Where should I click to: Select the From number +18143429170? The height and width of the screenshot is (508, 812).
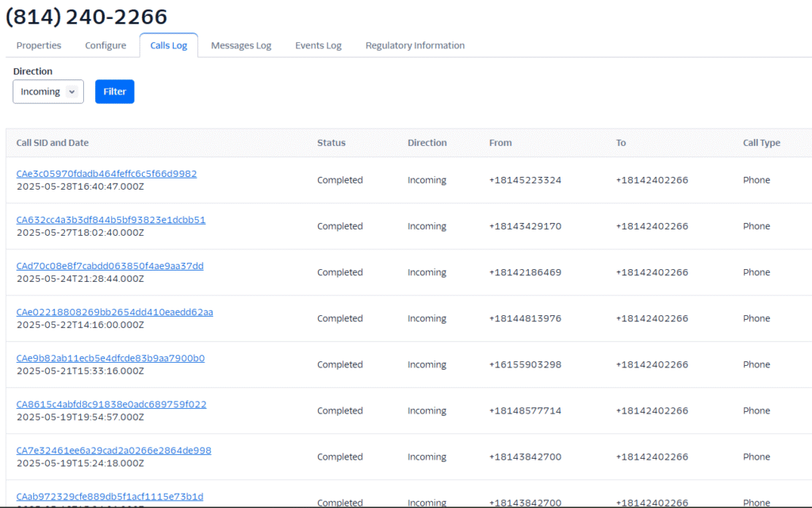525,226
